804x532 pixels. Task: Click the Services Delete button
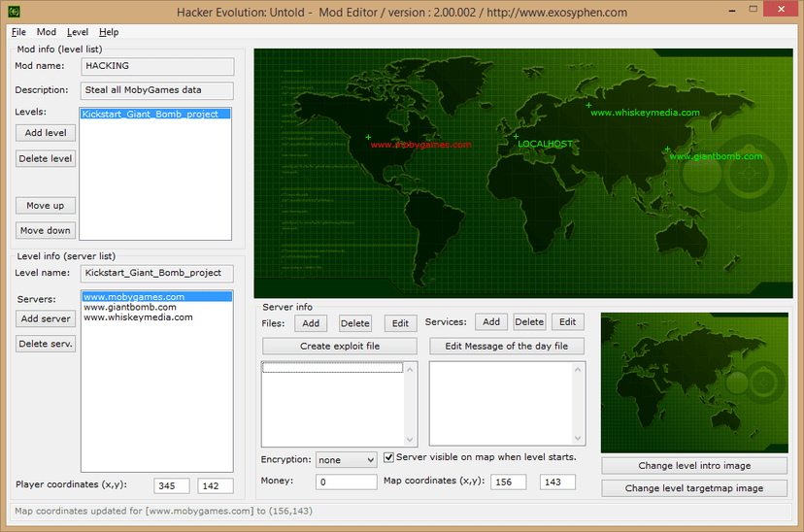click(529, 322)
